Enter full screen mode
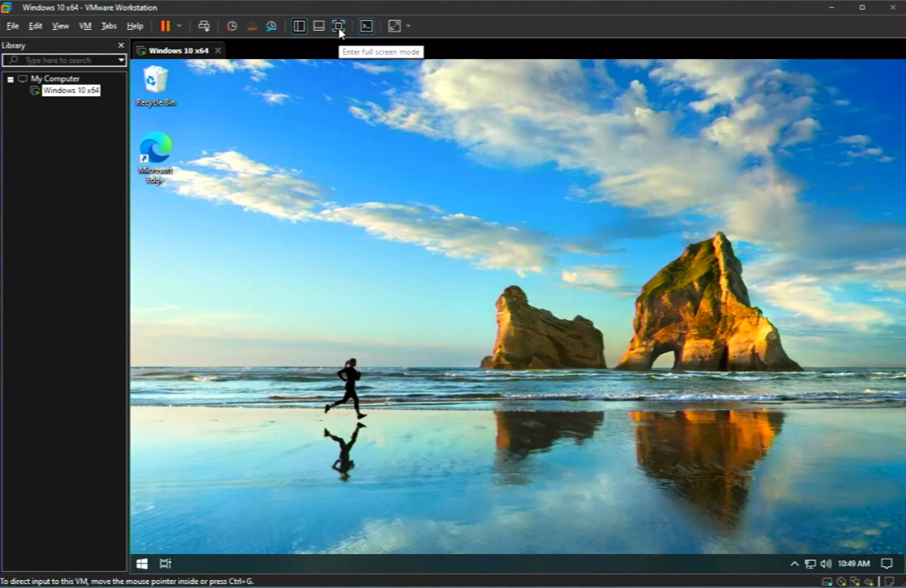 click(x=338, y=26)
